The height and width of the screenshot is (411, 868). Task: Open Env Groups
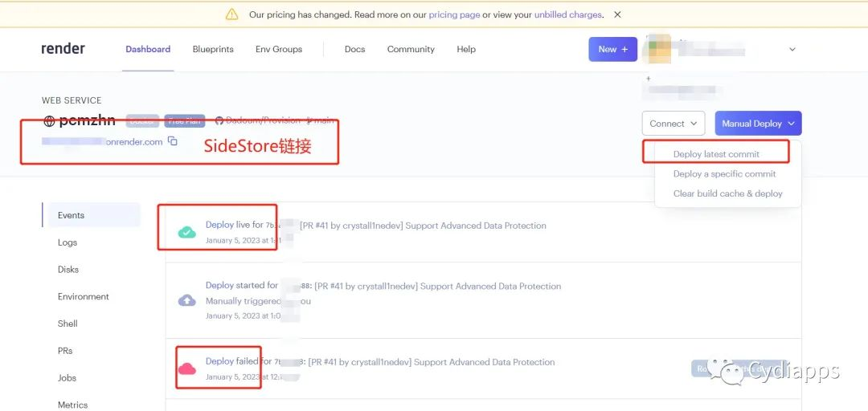279,49
